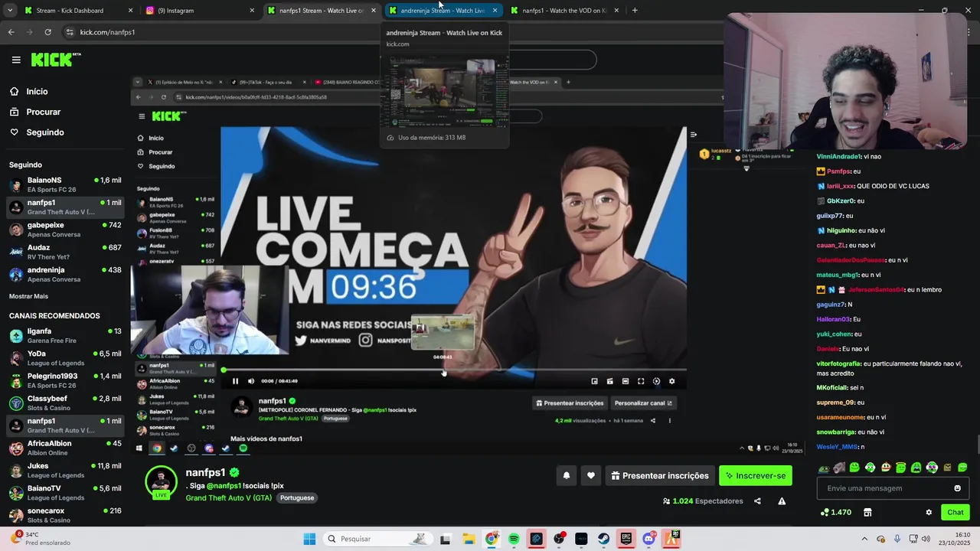Insert the brown square quick emote
This screenshot has width=980, height=551.
pyautogui.click(x=947, y=468)
